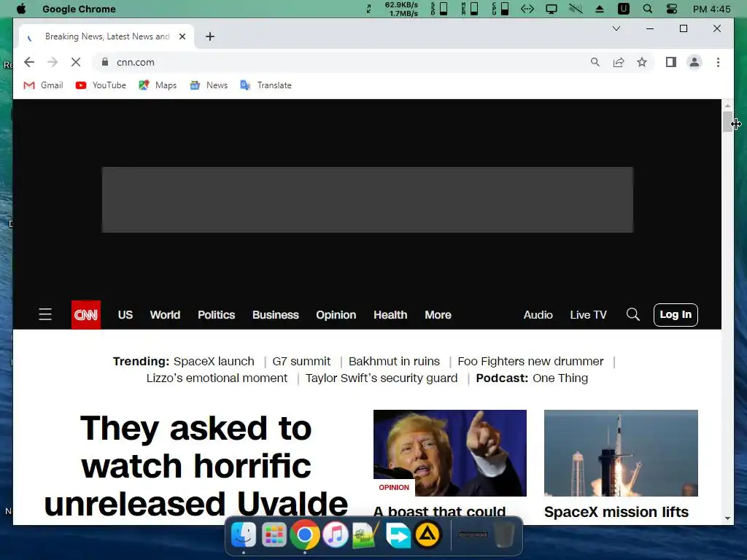Open Chrome's side panel
The height and width of the screenshot is (560, 747).
coord(671,62)
